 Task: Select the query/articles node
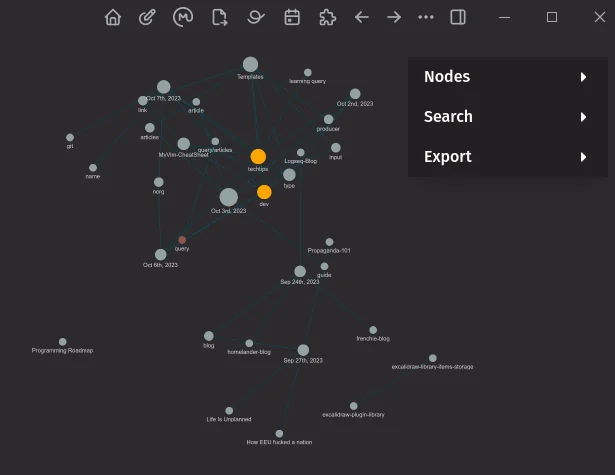215,141
